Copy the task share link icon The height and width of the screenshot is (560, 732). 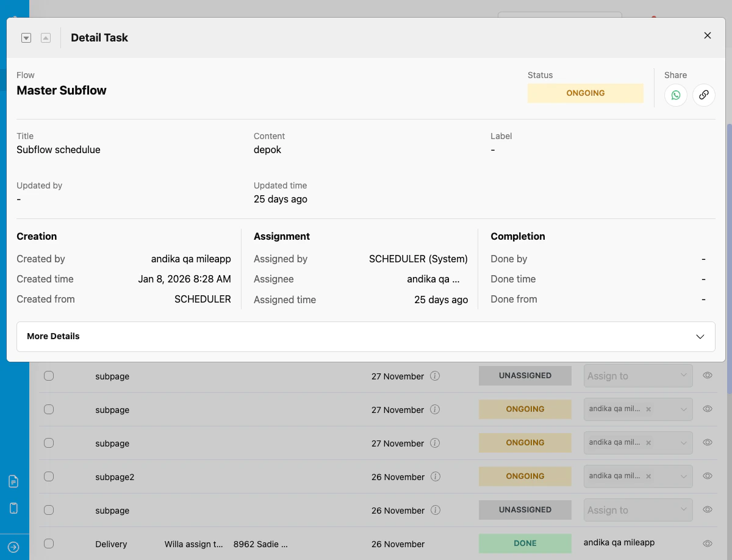coord(704,95)
